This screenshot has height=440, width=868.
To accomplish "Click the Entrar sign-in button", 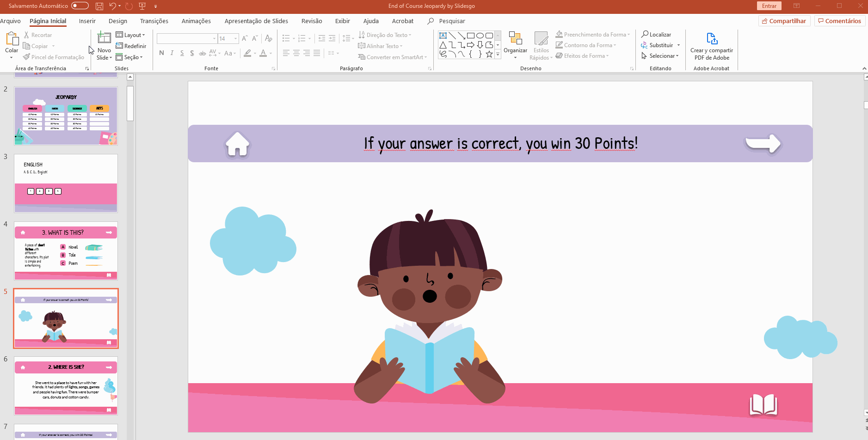I will (769, 6).
